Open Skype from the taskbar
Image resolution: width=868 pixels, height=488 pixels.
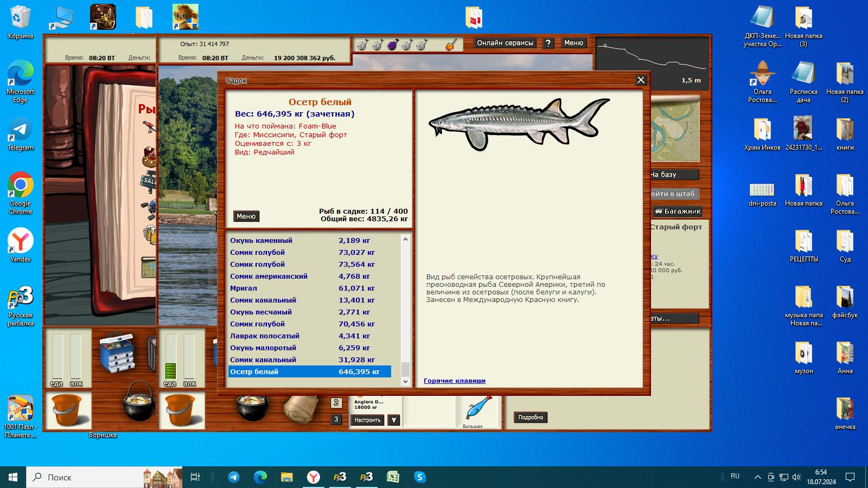420,477
